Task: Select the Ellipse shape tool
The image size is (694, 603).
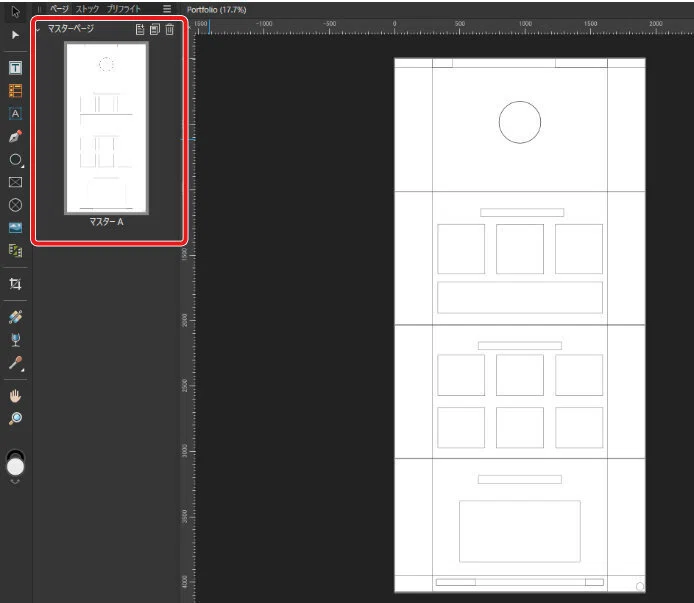Action: click(x=15, y=159)
